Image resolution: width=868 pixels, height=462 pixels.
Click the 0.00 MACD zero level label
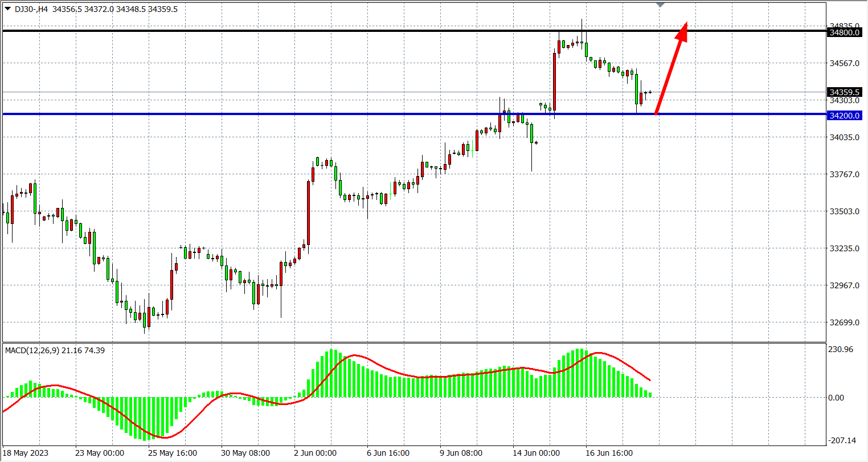[836, 398]
